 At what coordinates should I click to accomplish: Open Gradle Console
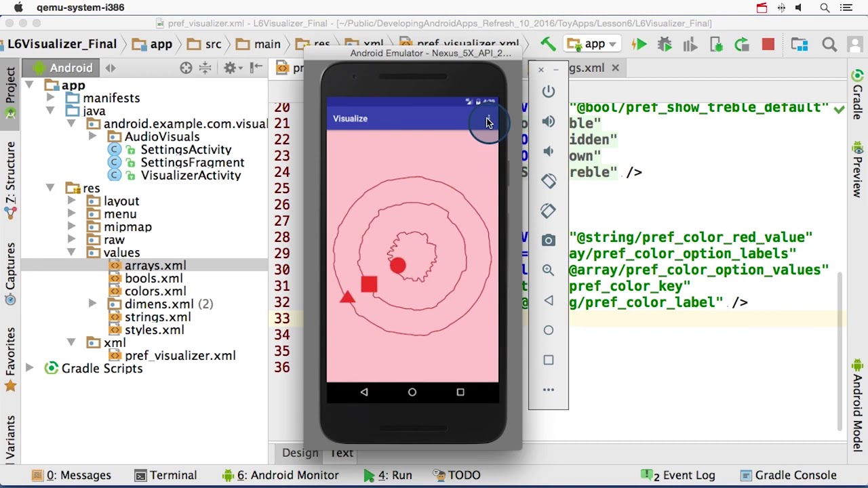(789, 475)
